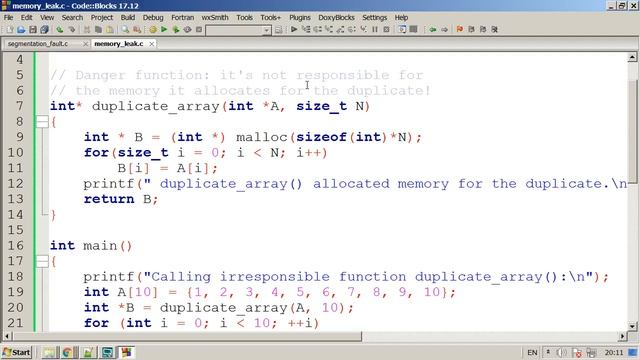
Task: Collapse main function fold at line 17
Action: pyautogui.click(x=42, y=261)
